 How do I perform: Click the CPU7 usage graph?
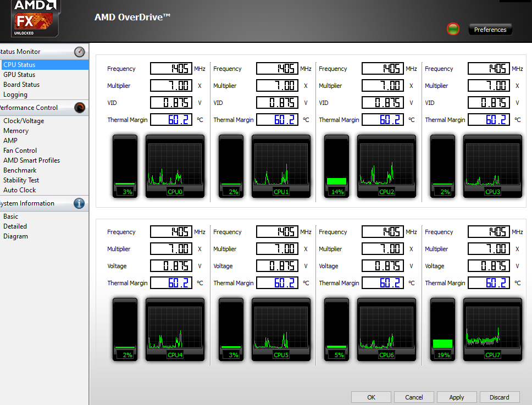coord(492,329)
